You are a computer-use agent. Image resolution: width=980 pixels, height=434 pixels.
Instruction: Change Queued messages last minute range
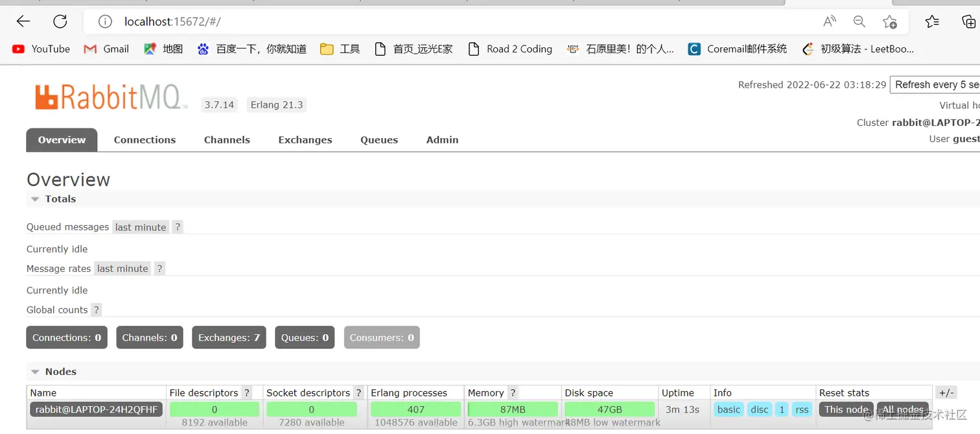pyautogui.click(x=141, y=227)
